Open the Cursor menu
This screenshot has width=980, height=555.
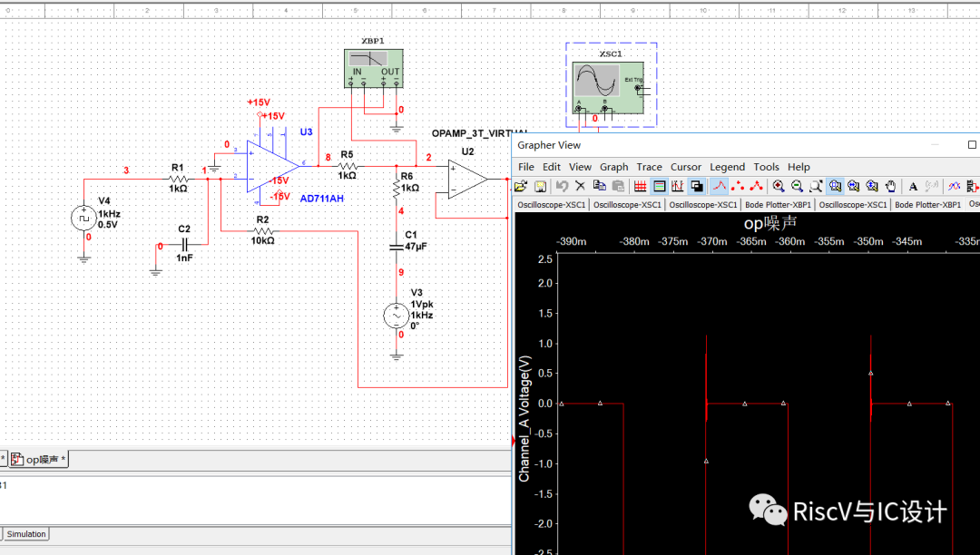click(685, 167)
